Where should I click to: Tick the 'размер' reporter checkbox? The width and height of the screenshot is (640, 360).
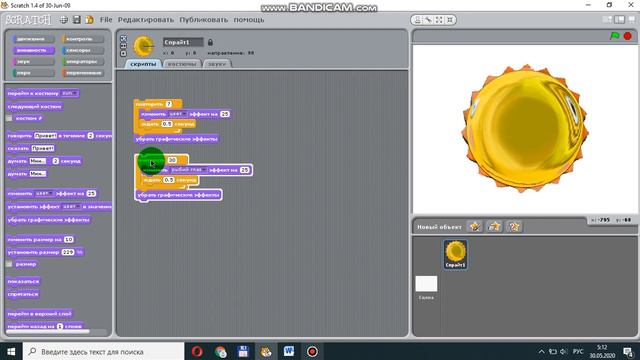(x=9, y=264)
